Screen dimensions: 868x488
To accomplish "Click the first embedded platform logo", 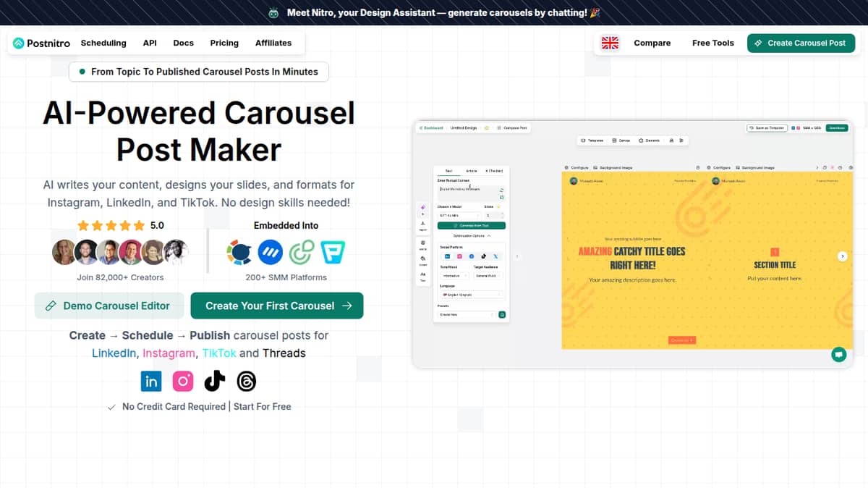I will [x=239, y=251].
